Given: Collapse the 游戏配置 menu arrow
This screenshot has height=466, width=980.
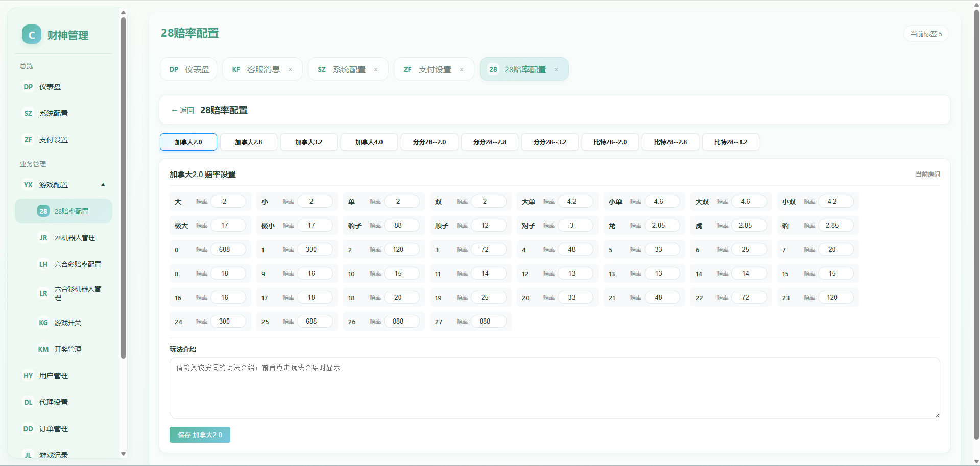Looking at the screenshot, I should pos(103,185).
